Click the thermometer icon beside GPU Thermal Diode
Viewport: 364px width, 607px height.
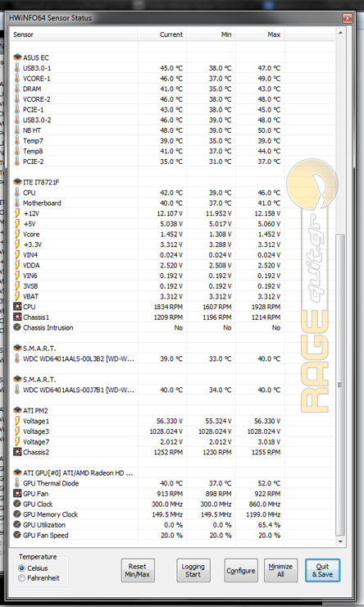point(17,483)
